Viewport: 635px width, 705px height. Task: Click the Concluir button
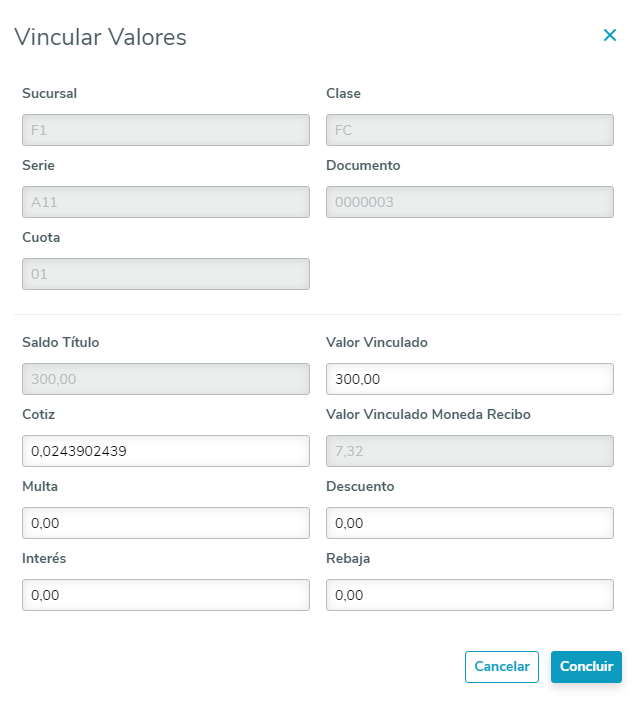coord(586,666)
